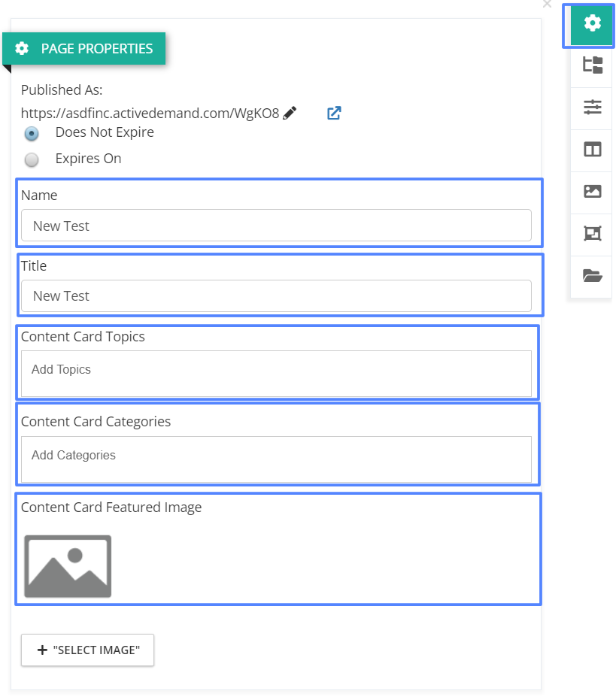Viewport: 616px width, 700px height.
Task: Click the Page Properties header banner
Action: coord(84,48)
